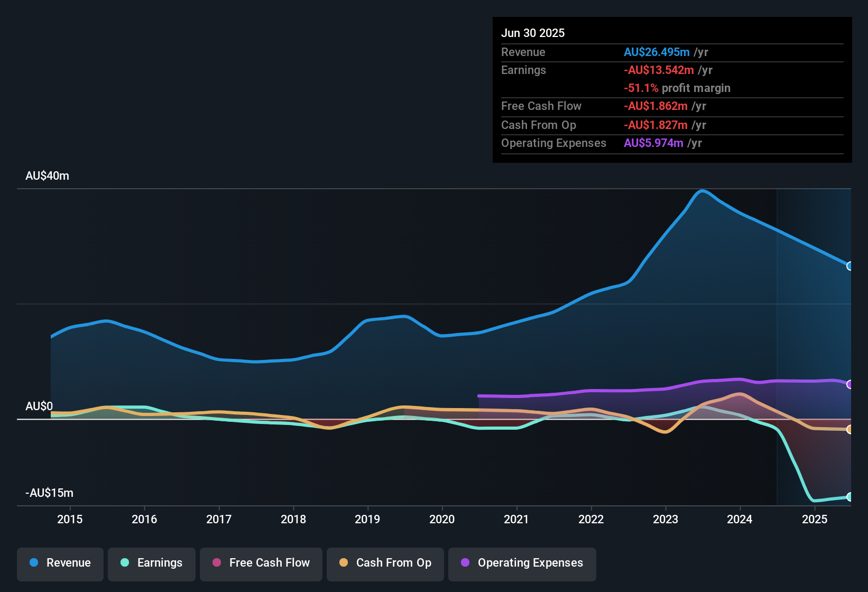
Task: Select the Revenue endpoint marker on chart
Action: pyautogui.click(x=850, y=266)
